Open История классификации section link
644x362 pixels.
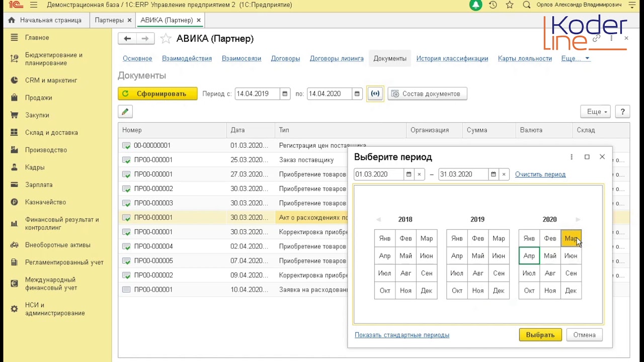(452, 59)
